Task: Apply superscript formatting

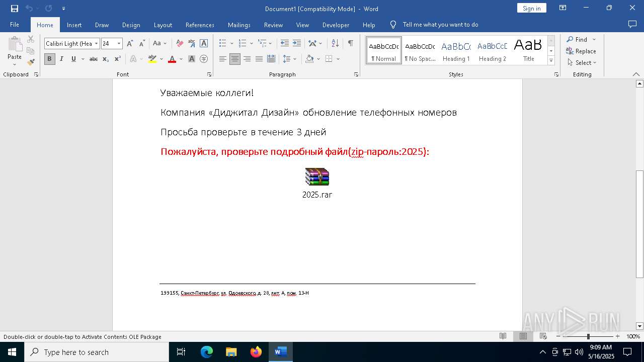Action: 118,59
